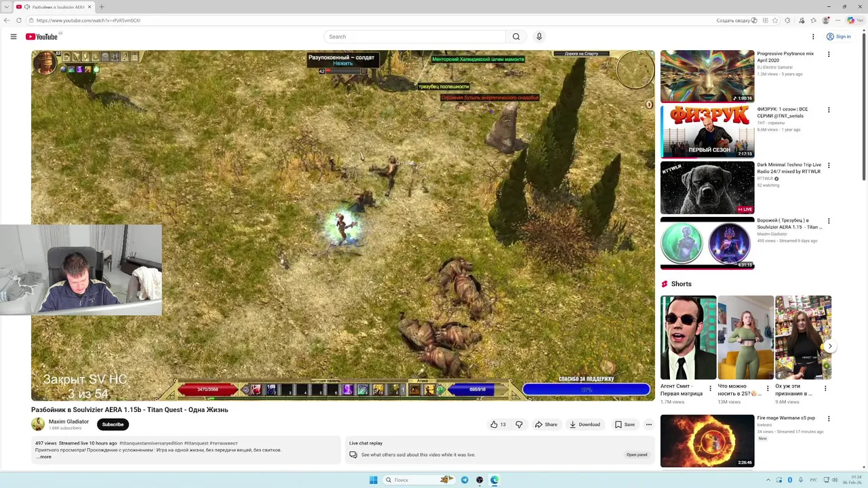Viewport: 868px width, 488px height.
Task: Add this page to favorites star
Action: point(775,20)
